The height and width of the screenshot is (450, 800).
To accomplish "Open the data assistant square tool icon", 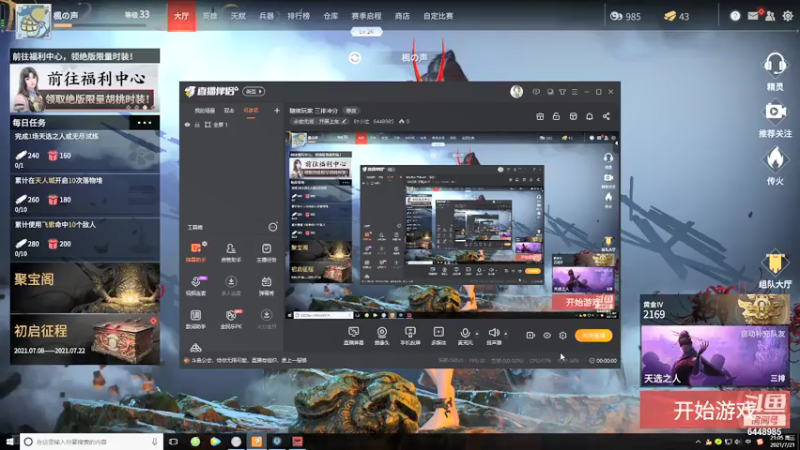I will (x=196, y=319).
